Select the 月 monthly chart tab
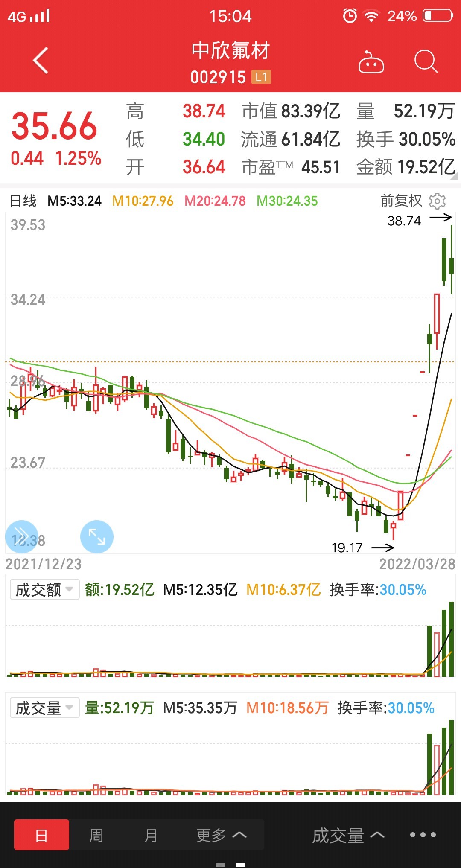The image size is (461, 868). pos(151,835)
